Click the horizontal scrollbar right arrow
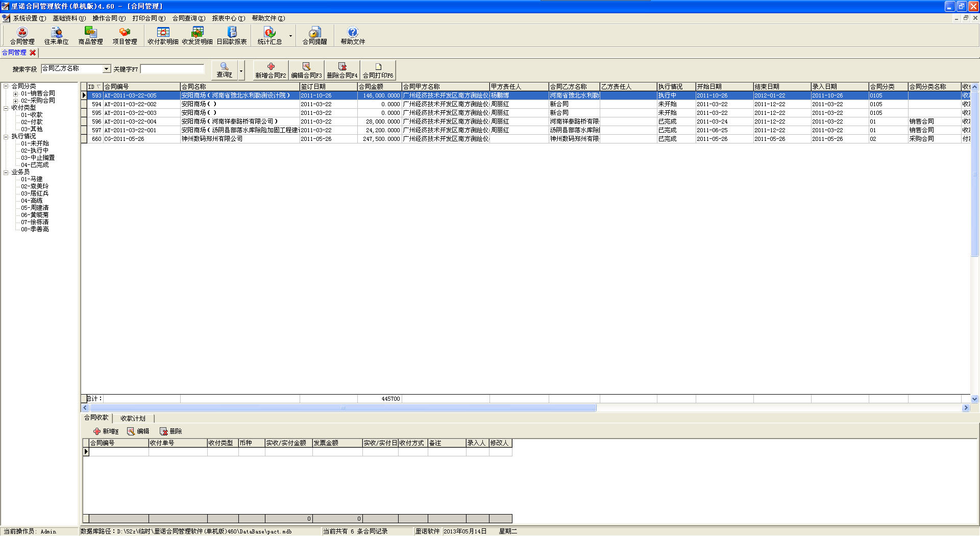 (966, 408)
